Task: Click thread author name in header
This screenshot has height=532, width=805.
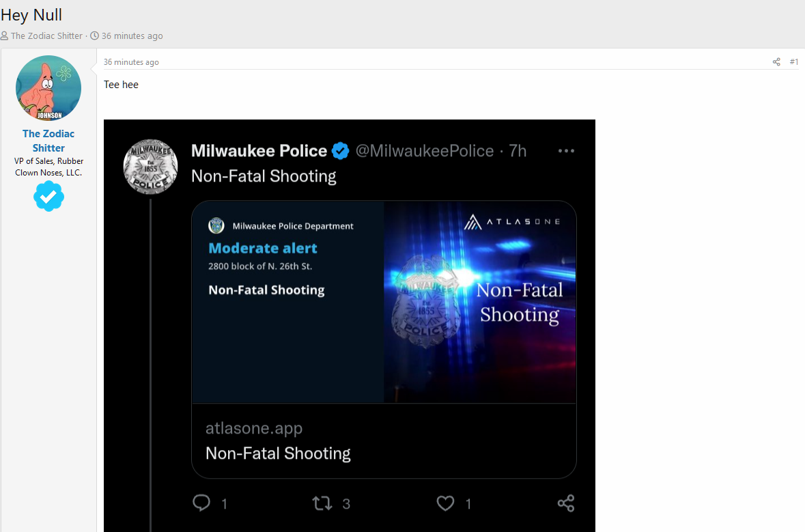Action: click(x=46, y=36)
